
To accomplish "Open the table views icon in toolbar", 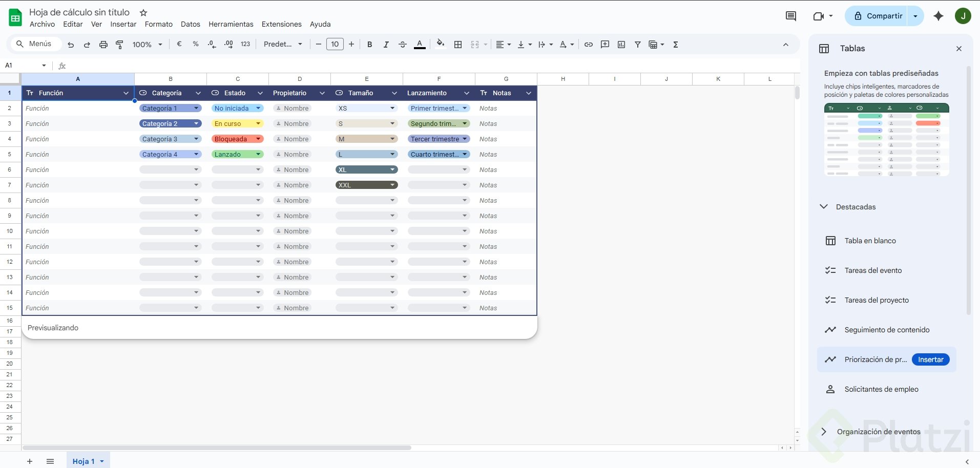I will (x=656, y=45).
